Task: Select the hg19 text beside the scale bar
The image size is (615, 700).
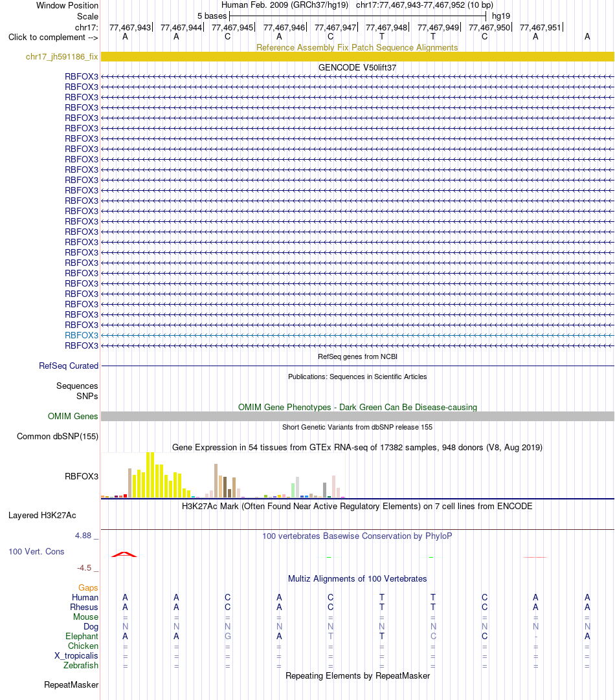Action: [500, 16]
